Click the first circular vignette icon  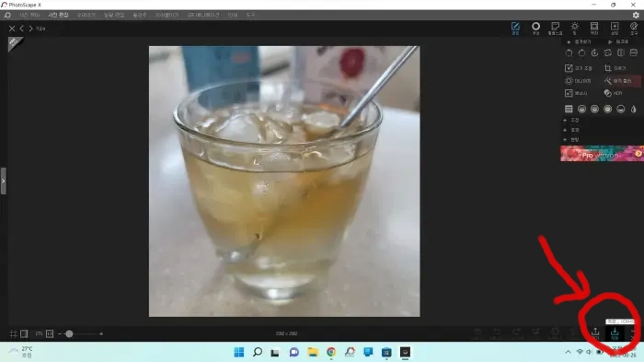pos(581,109)
